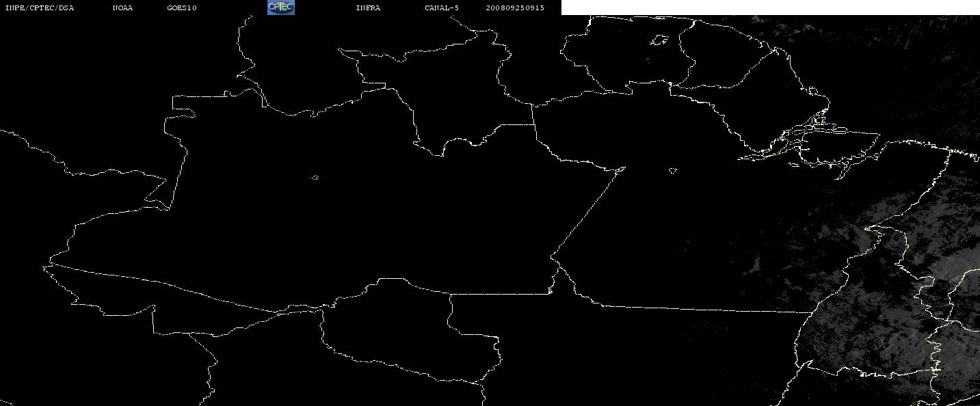Click the NOAA label
Image resolution: width=980 pixels, height=406 pixels.
click(123, 8)
